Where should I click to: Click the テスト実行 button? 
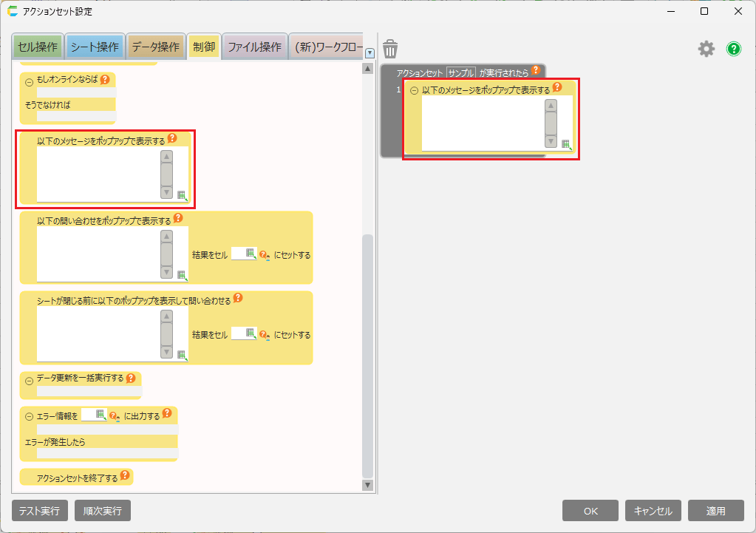[40, 511]
